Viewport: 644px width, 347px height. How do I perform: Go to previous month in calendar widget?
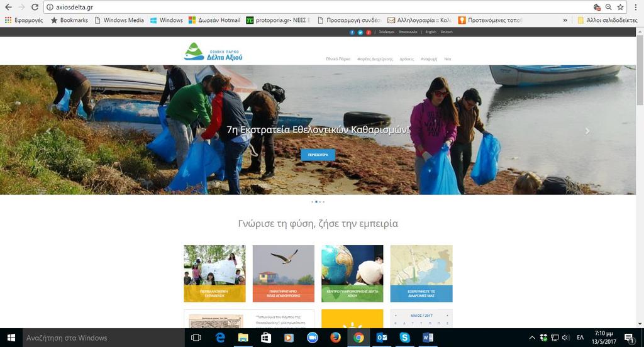(x=396, y=316)
